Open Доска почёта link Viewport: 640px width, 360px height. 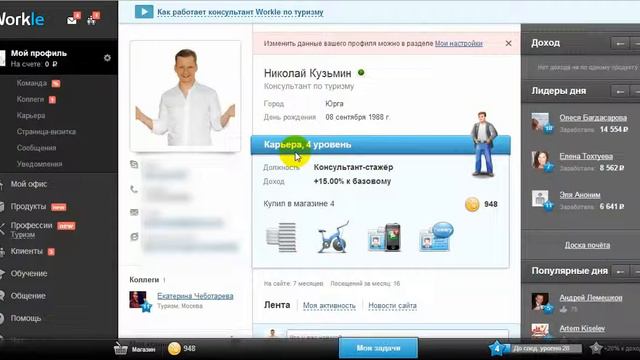(x=587, y=245)
